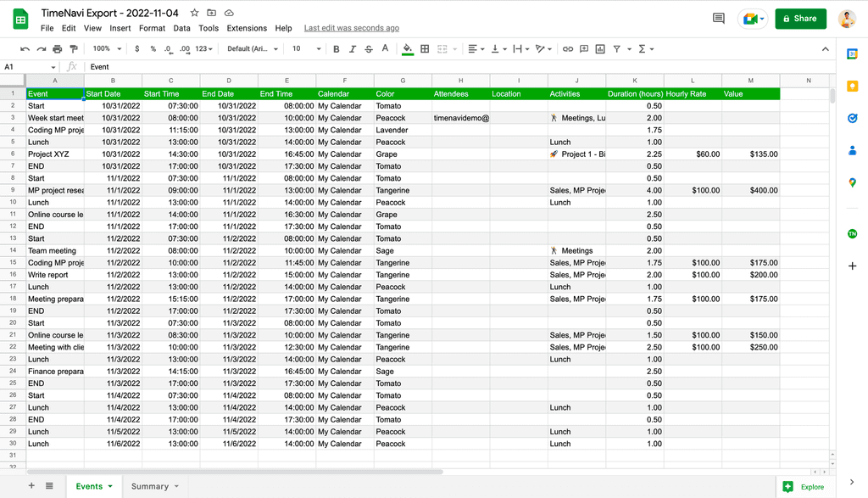
Task: Switch to the Summary sheet tab
Action: point(151,486)
